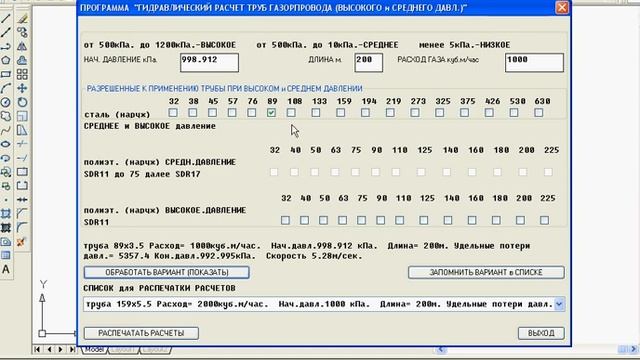
Task: Check the steel 325 pipe checkbox
Action: point(440,112)
